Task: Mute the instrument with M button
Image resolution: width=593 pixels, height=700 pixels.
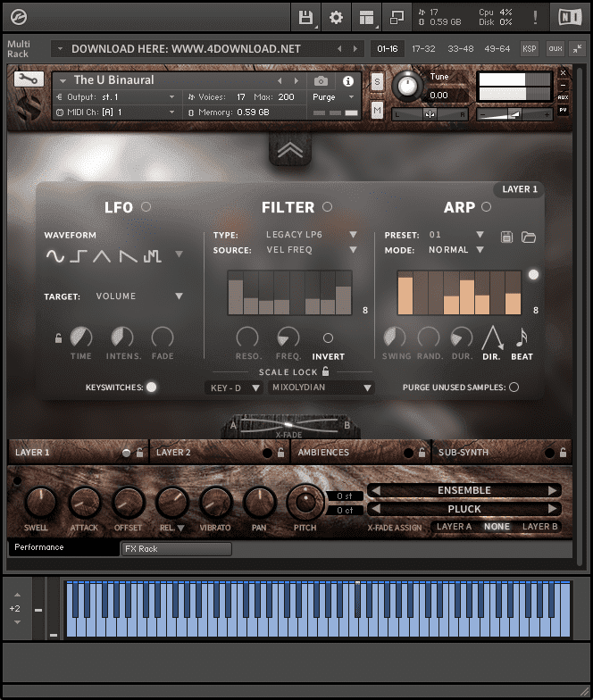Action: pos(377,110)
